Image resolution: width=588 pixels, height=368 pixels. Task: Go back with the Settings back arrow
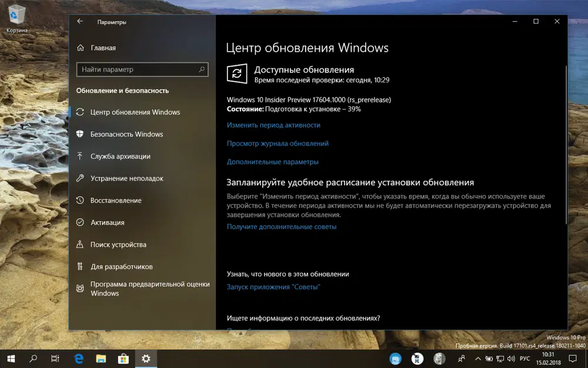[x=80, y=22]
